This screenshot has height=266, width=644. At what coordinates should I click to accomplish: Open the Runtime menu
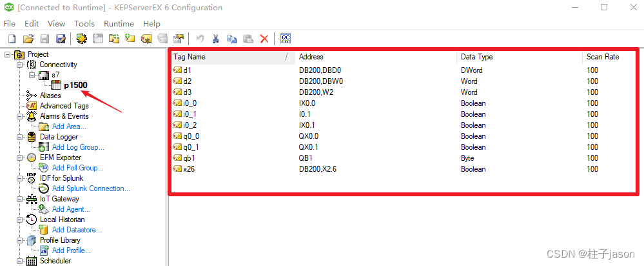click(119, 24)
